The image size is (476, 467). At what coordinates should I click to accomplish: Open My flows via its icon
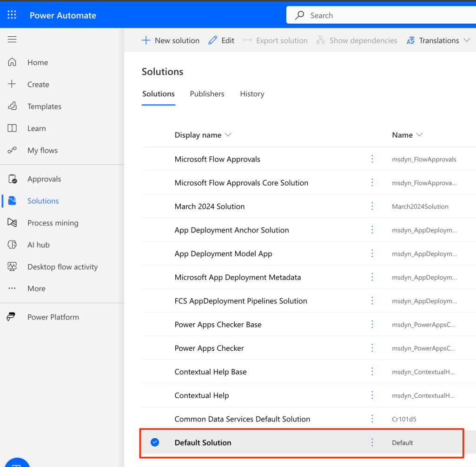(x=12, y=150)
